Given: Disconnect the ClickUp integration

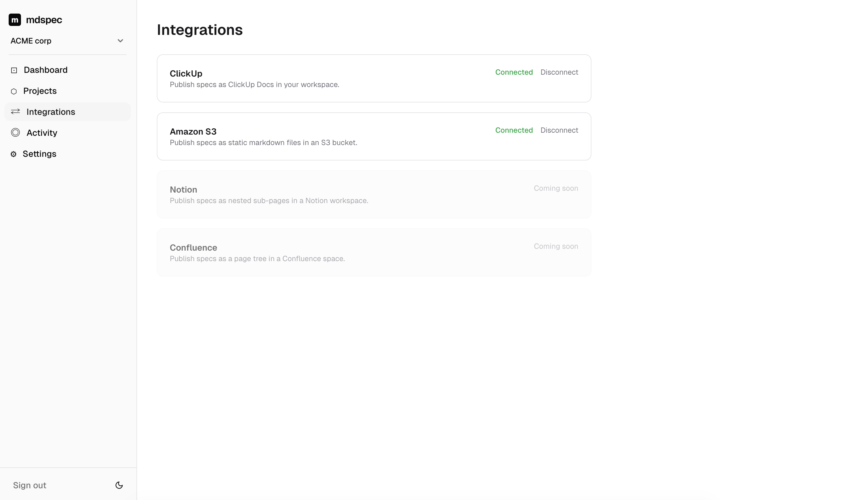Looking at the screenshot, I should [559, 72].
